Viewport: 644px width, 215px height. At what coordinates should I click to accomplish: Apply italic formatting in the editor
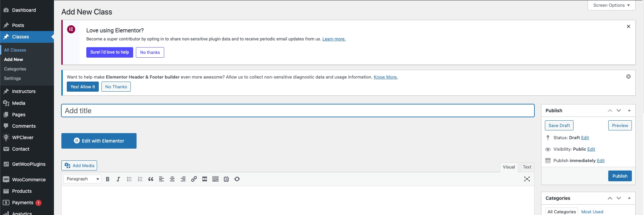pos(118,179)
